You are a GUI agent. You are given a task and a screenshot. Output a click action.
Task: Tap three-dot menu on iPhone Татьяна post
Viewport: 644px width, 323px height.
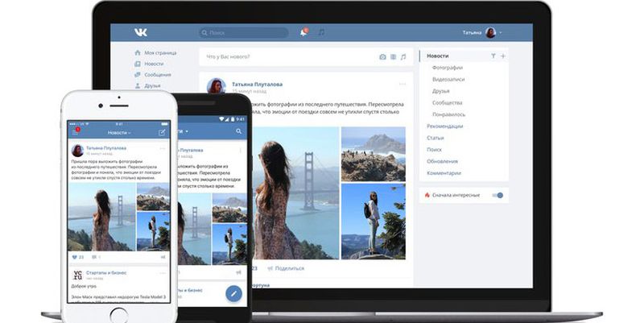point(163,148)
